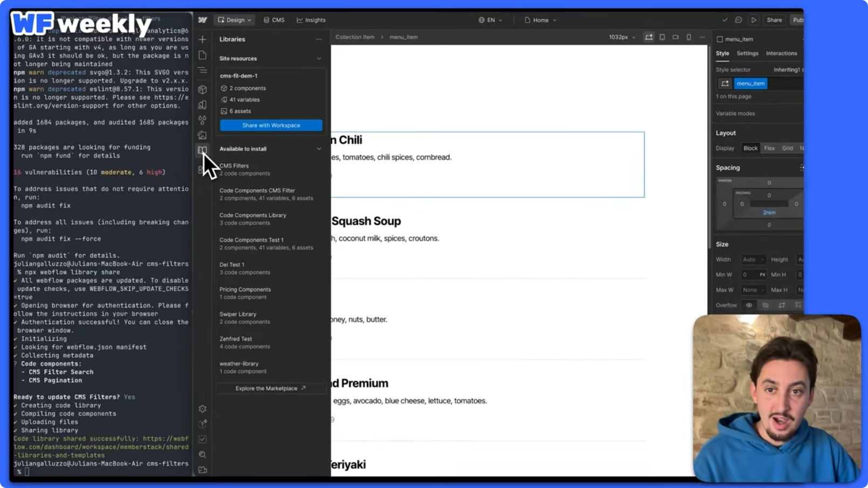This screenshot has height=488, width=868.
Task: Select the Pricing Components library
Action: click(271, 293)
